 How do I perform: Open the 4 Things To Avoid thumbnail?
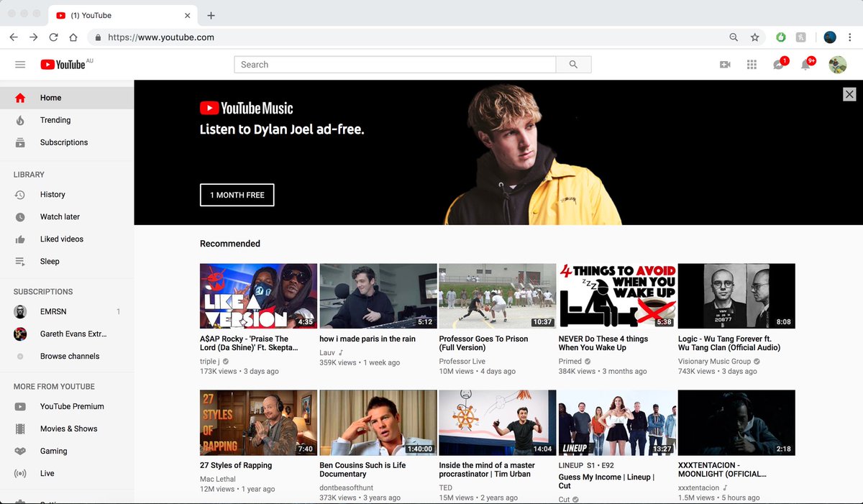(617, 296)
